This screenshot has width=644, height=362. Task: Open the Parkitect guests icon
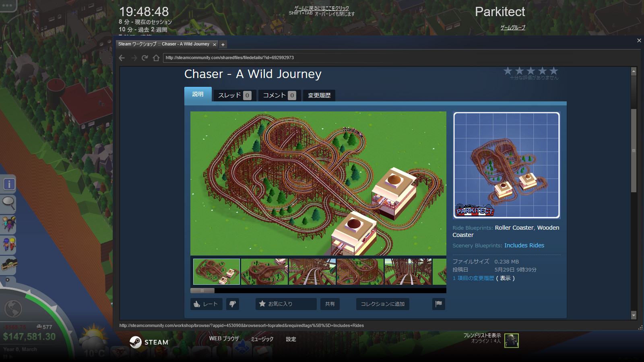[9, 224]
